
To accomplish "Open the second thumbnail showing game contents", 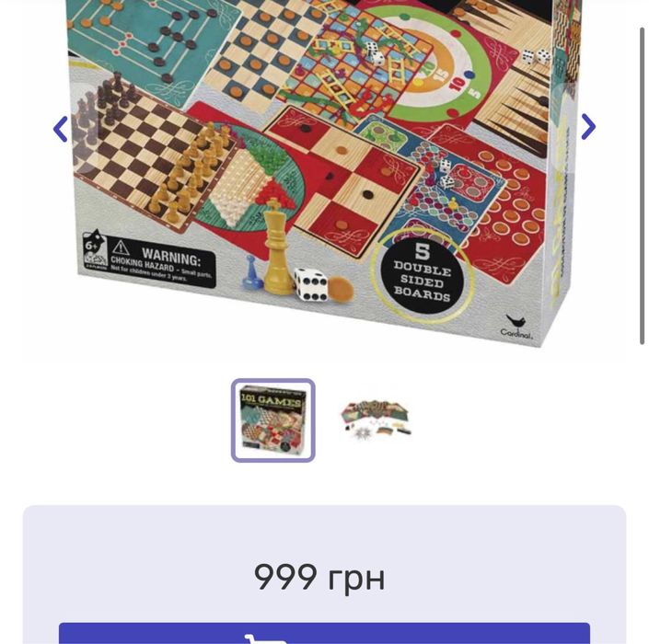I will 376,420.
